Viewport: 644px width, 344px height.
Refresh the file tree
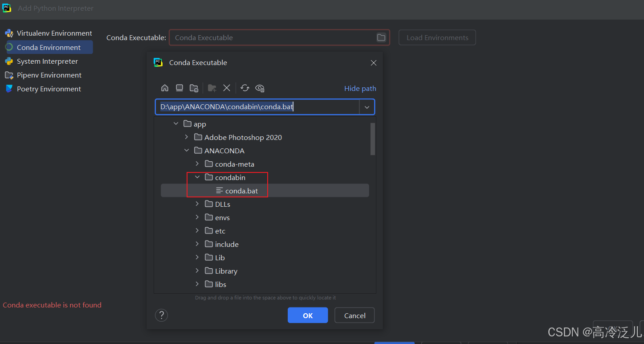245,88
